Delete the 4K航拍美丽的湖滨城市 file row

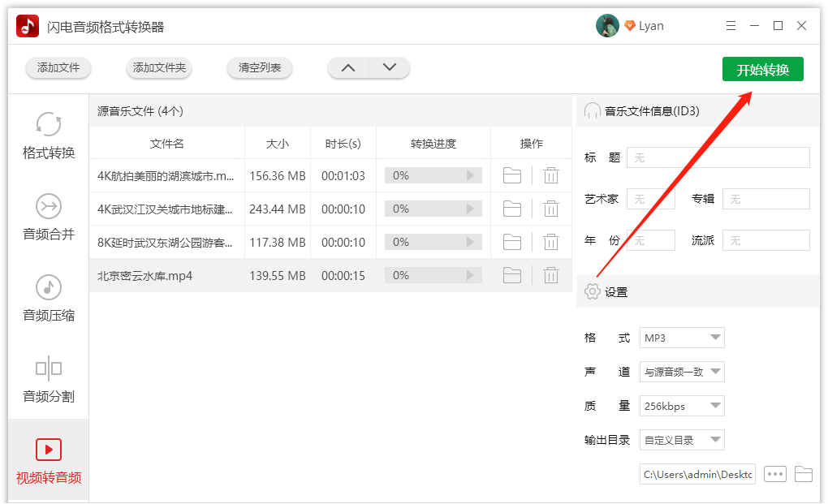coord(550,176)
